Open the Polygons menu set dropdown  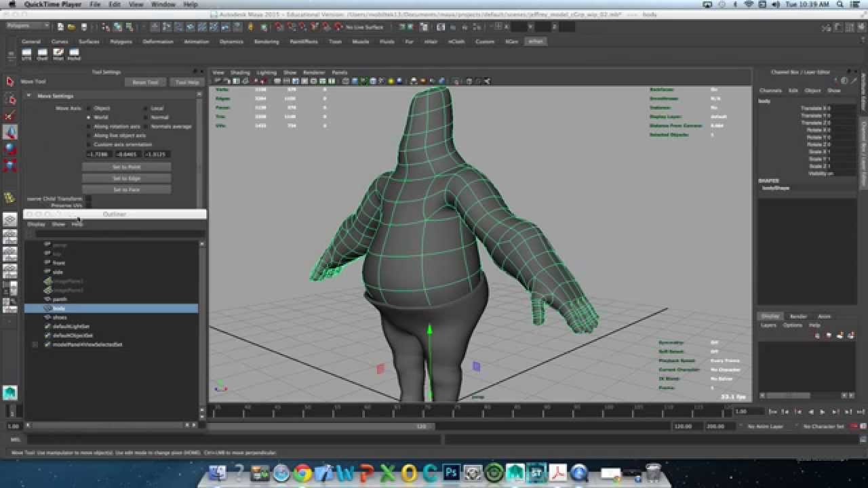28,26
